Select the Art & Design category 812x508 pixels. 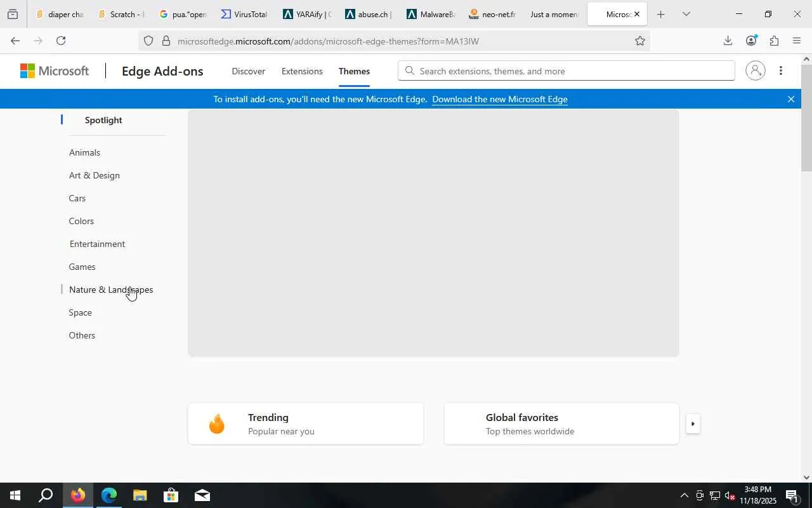(x=95, y=175)
